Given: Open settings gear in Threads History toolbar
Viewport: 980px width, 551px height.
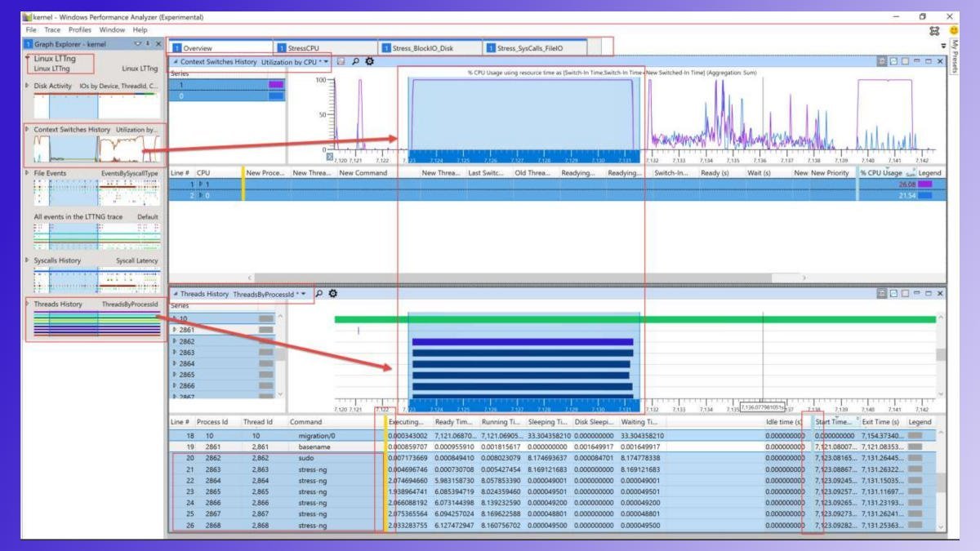Looking at the screenshot, I should (332, 293).
